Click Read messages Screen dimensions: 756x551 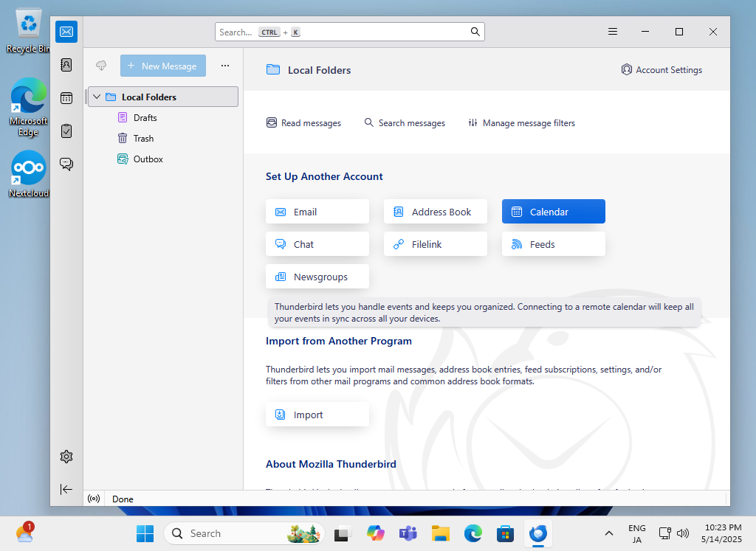click(303, 123)
